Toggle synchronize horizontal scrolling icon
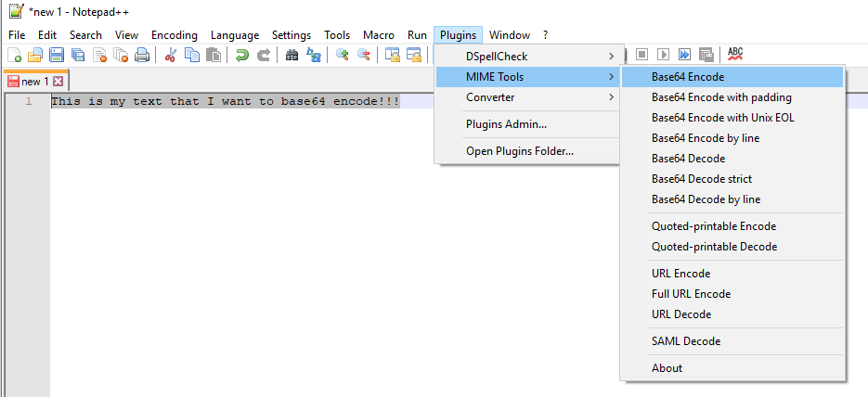This screenshot has width=868, height=397. [413, 55]
